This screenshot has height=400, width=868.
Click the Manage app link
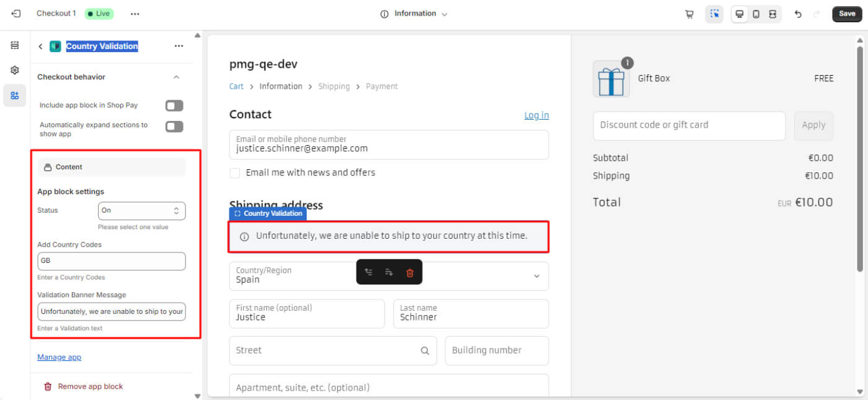coord(59,357)
